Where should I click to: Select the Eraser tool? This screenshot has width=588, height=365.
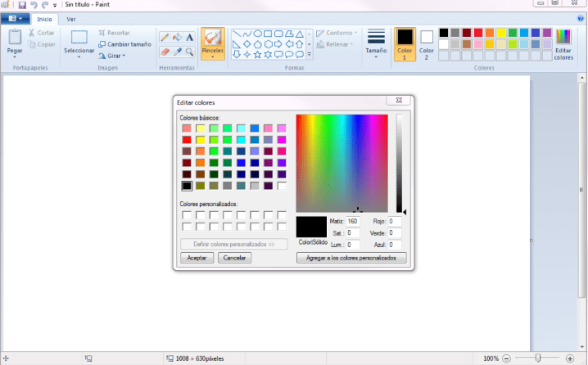coord(165,51)
